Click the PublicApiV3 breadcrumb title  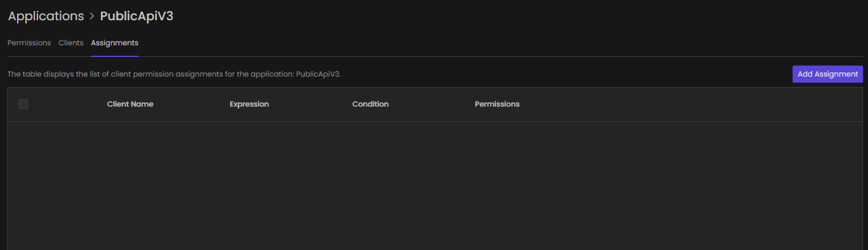[x=137, y=17]
